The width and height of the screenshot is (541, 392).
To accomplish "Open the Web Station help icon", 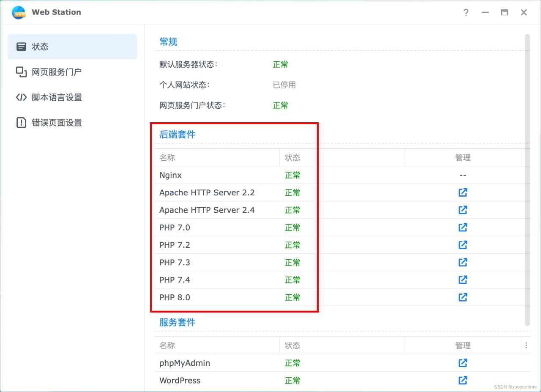I will pos(465,12).
